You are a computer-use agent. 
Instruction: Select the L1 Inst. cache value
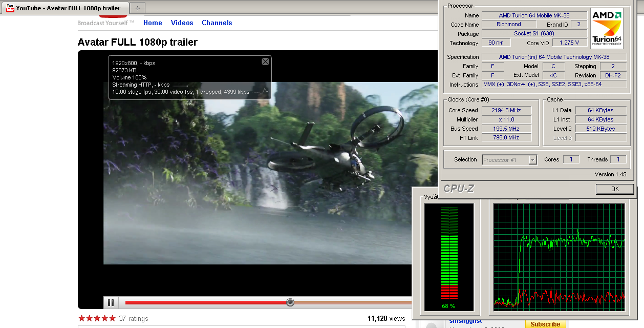[x=601, y=119]
